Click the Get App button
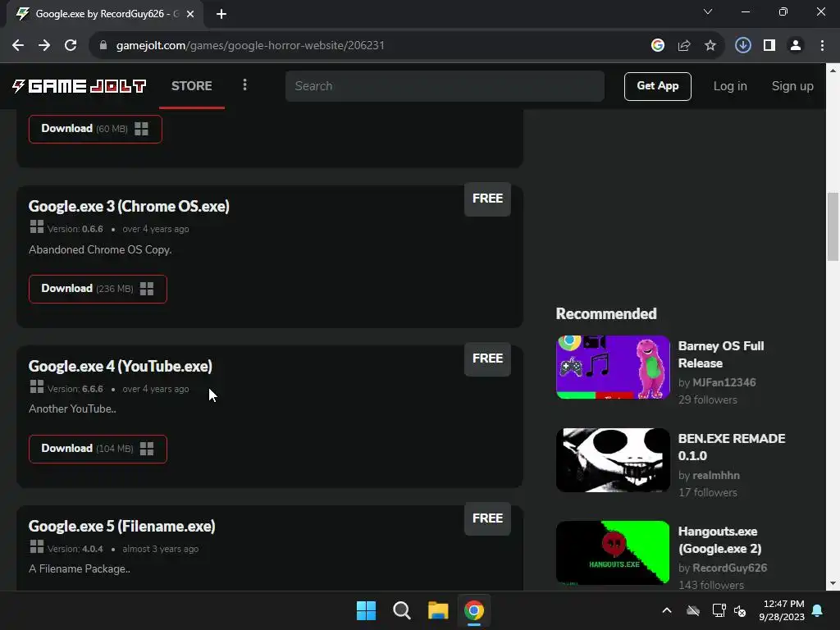The image size is (840, 630). (x=657, y=86)
